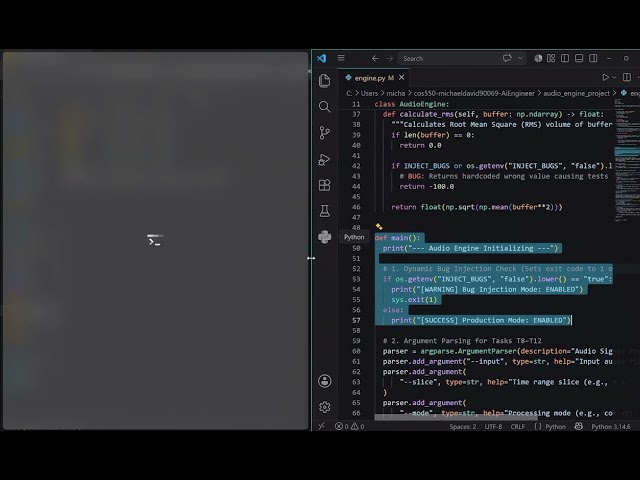The image size is (640, 480).
Task: Click the round multicolor icon in title bar
Action: pos(538,58)
